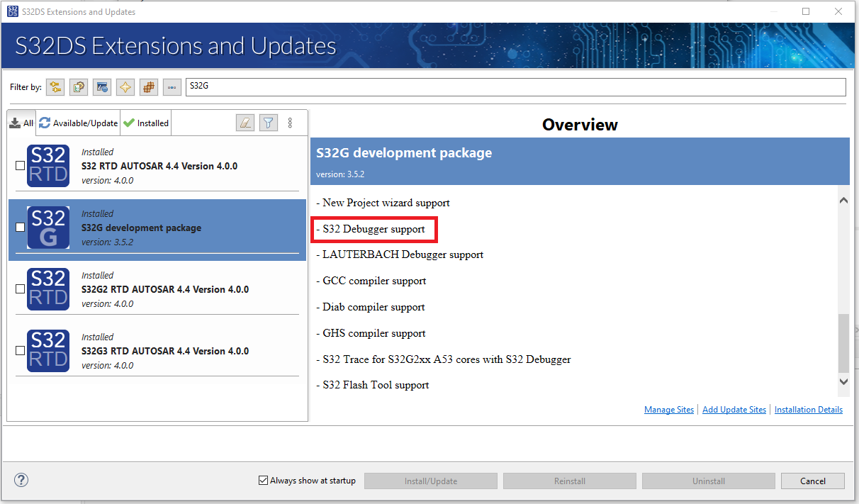
Task: Switch to the Available/Update tab
Action: (x=78, y=122)
